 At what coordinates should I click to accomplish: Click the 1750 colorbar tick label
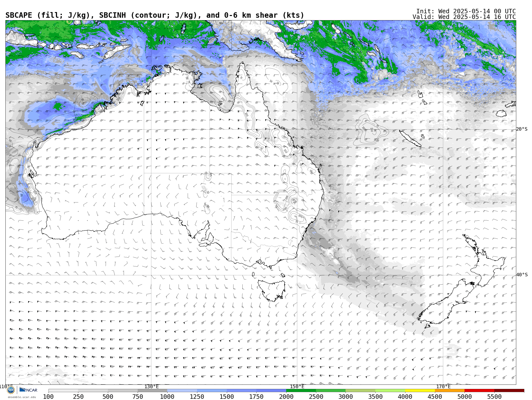point(256,397)
